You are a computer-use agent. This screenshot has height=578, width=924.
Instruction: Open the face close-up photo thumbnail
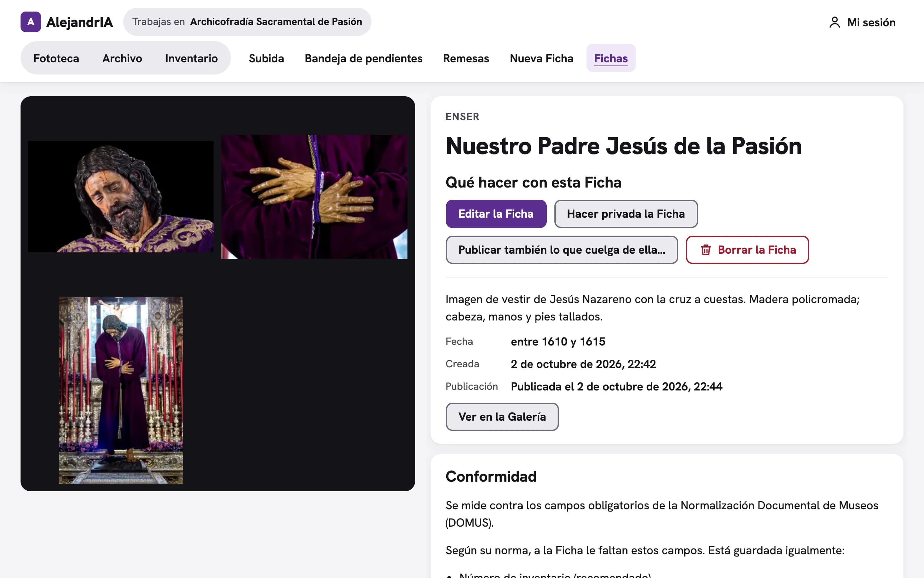click(x=121, y=197)
